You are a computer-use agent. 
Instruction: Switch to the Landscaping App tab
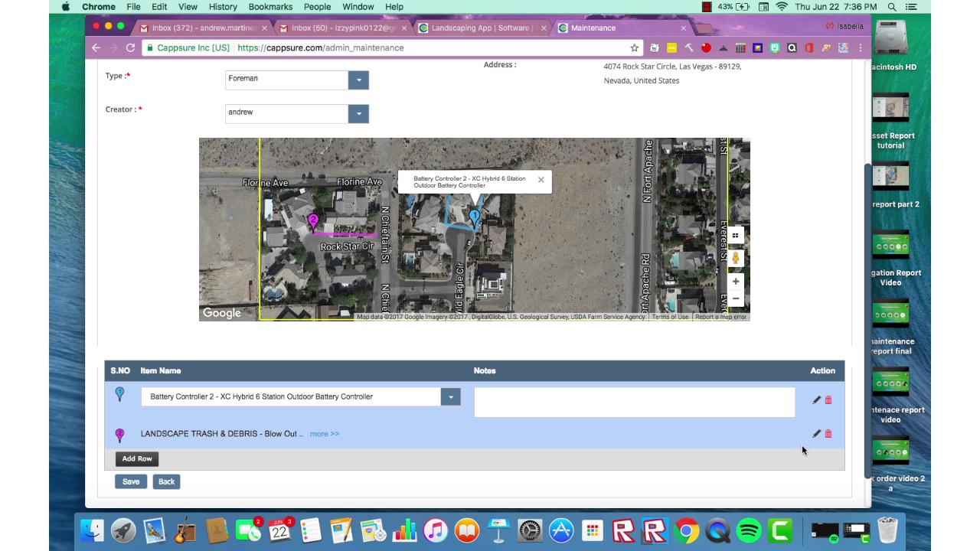(483, 28)
